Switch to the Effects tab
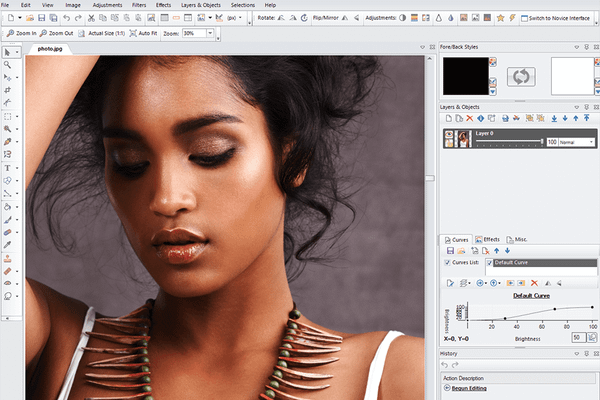 (491, 240)
